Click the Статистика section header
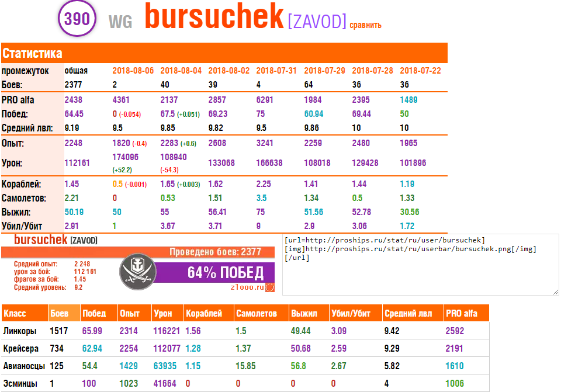Screen dimensions: 561x392 coord(224,53)
